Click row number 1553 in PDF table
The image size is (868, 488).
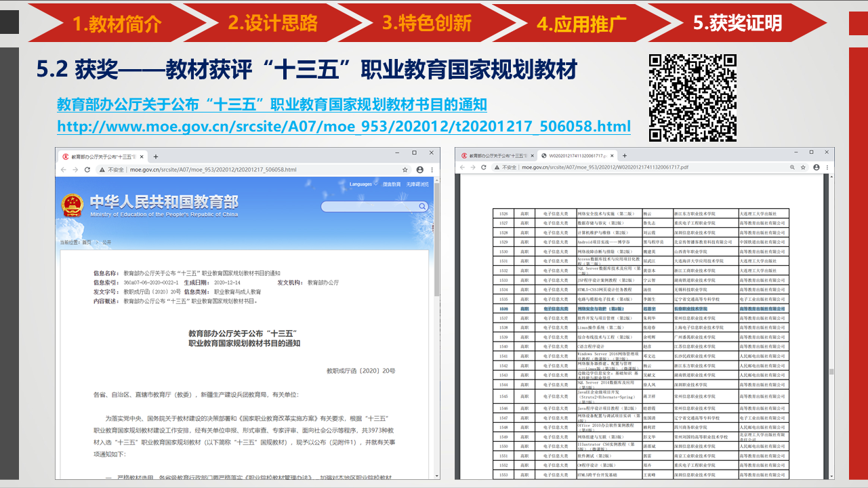click(x=503, y=474)
